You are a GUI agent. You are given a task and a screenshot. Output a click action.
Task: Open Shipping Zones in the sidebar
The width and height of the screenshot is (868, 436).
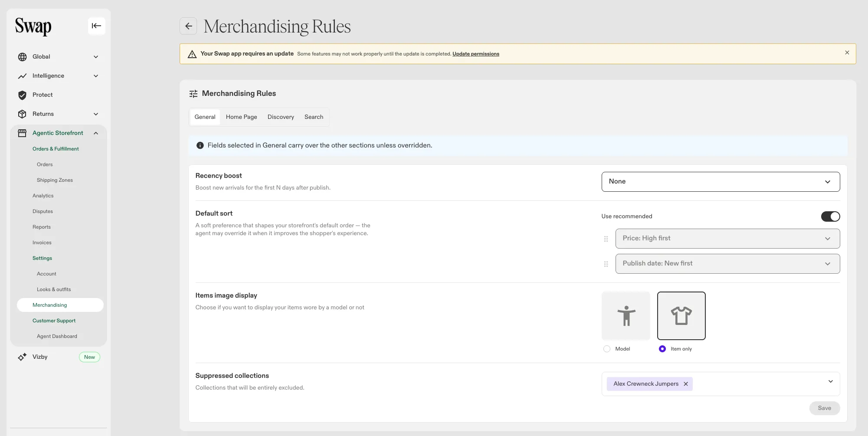click(55, 180)
